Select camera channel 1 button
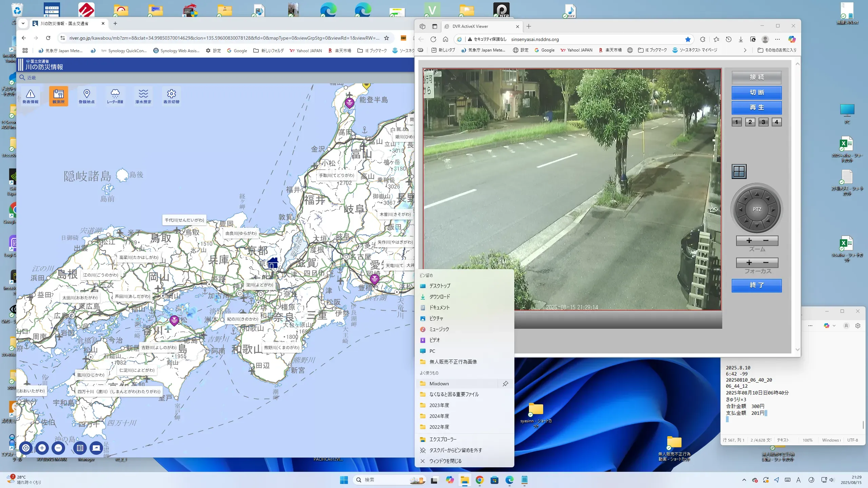Viewport: 868px width, 488px height. (x=736, y=122)
